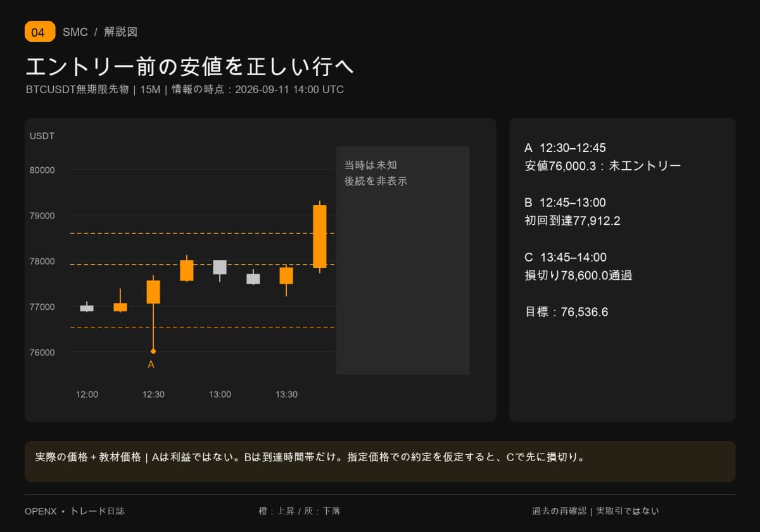Select the orange 12:45 candle near 78000
Screen dimensions: 760x532
pyautogui.click(x=187, y=270)
